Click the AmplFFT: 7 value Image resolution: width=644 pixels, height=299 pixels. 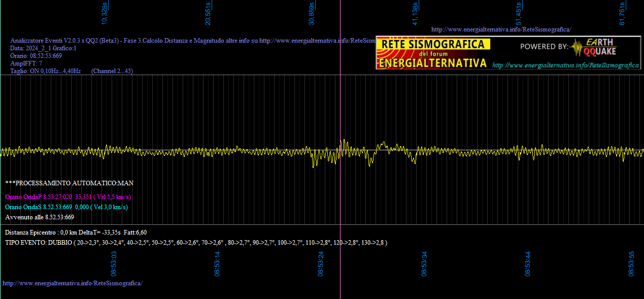click(x=26, y=63)
